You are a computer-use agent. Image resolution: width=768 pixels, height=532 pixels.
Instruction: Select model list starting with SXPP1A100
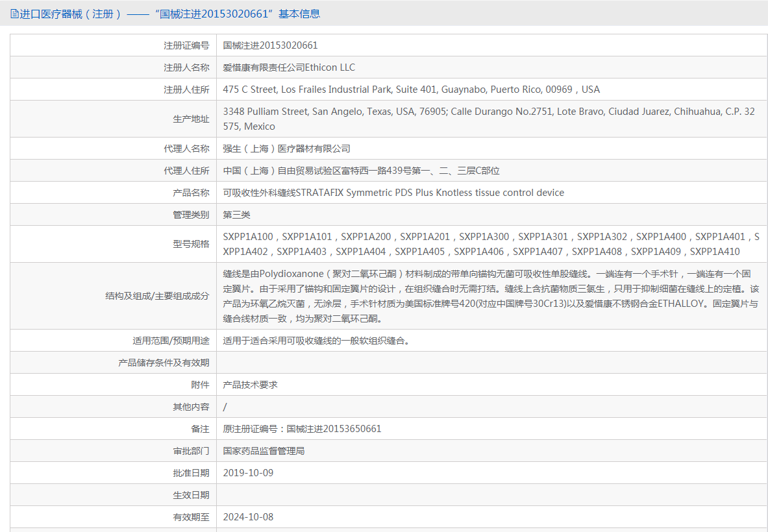pos(491,244)
